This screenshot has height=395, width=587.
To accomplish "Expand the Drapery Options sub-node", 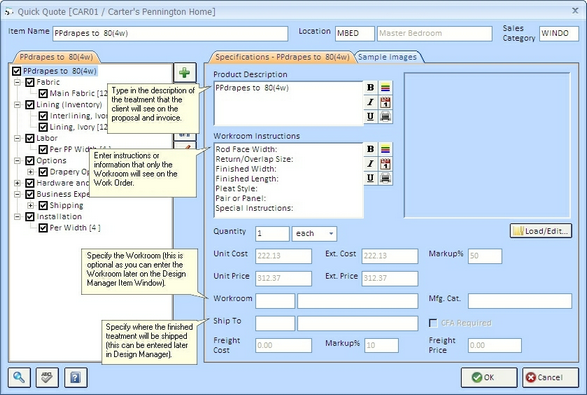I will 31,172.
